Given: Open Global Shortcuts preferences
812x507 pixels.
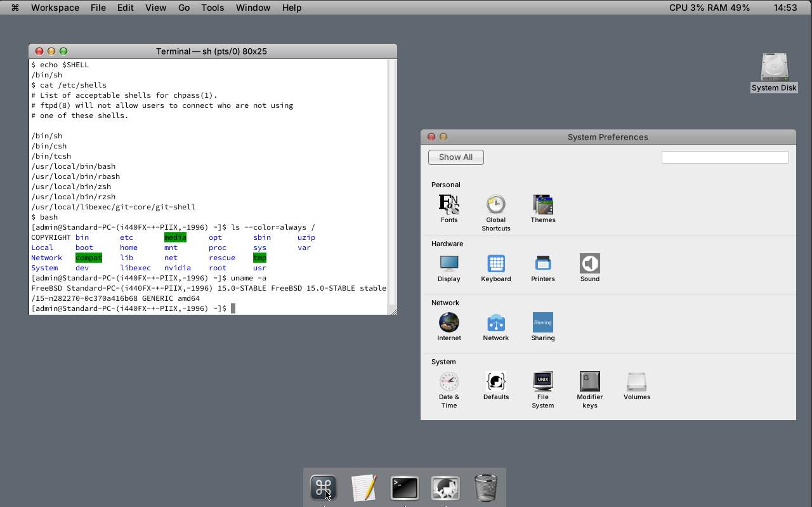Looking at the screenshot, I should (495, 204).
